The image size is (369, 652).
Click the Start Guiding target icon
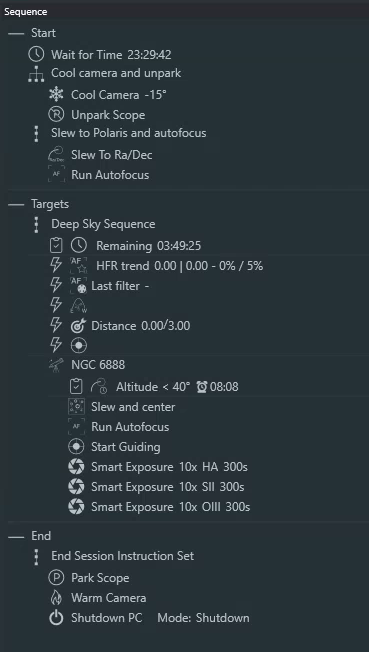point(76,447)
